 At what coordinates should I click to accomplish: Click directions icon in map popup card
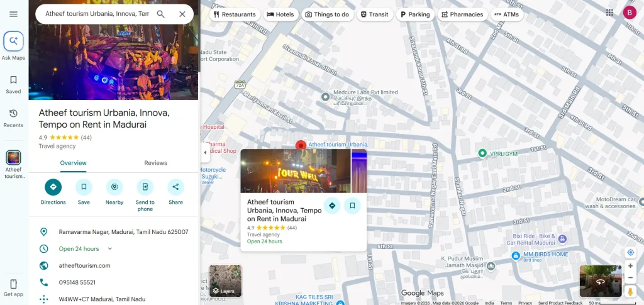pyautogui.click(x=332, y=206)
